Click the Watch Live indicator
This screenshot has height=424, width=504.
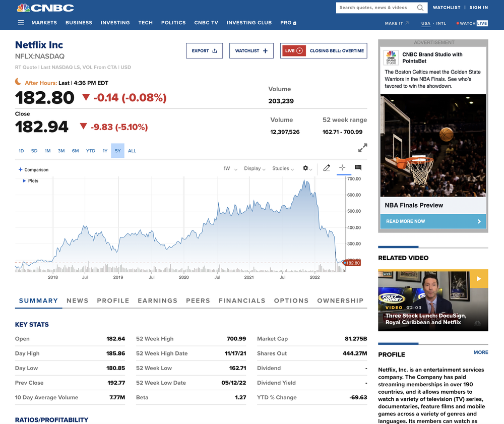coord(472,23)
